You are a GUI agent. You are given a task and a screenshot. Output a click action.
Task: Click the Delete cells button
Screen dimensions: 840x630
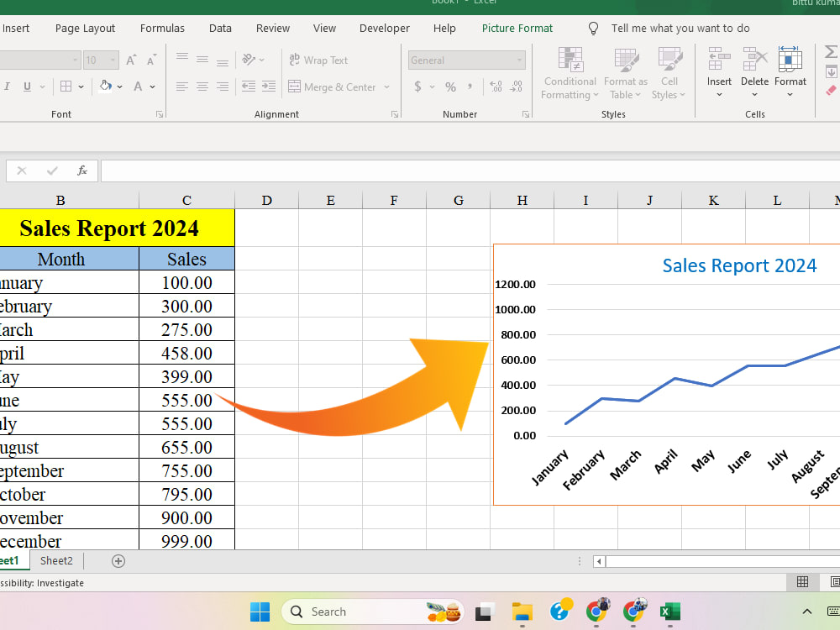coord(754,73)
